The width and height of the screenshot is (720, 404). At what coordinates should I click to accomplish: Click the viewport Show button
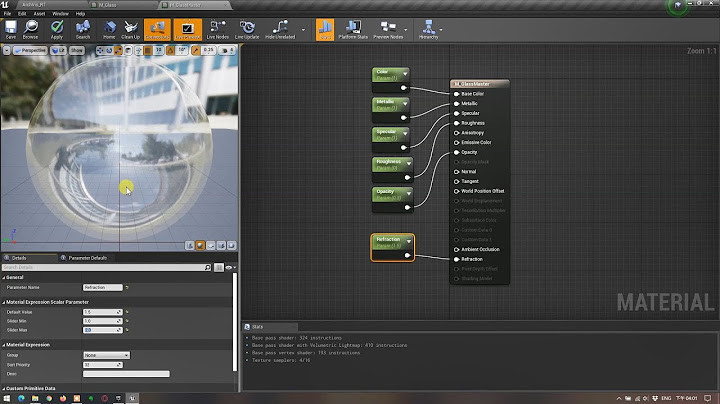[77, 50]
